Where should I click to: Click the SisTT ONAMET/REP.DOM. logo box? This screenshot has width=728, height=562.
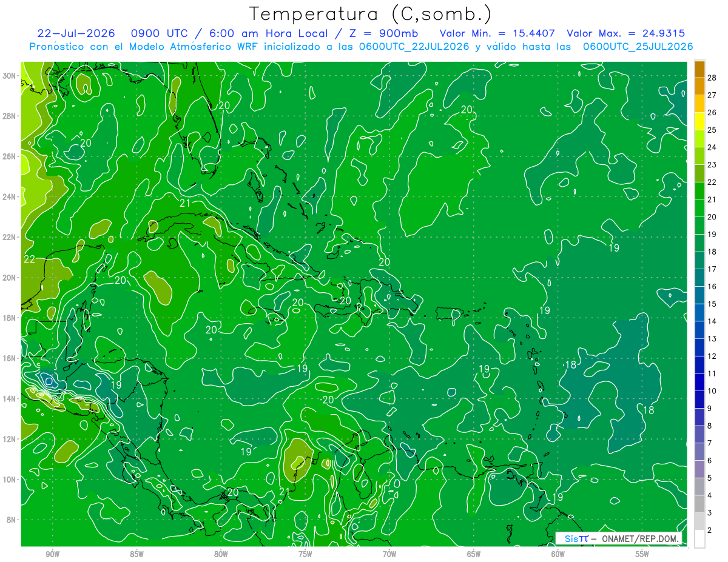tap(619, 538)
